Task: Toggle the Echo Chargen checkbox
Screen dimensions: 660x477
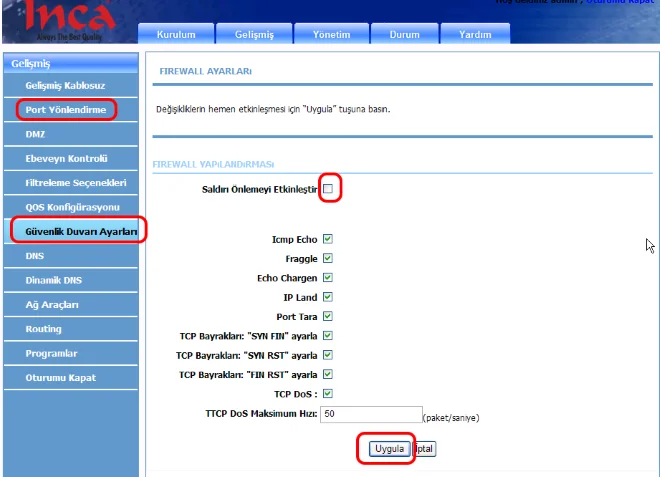Action: click(328, 278)
